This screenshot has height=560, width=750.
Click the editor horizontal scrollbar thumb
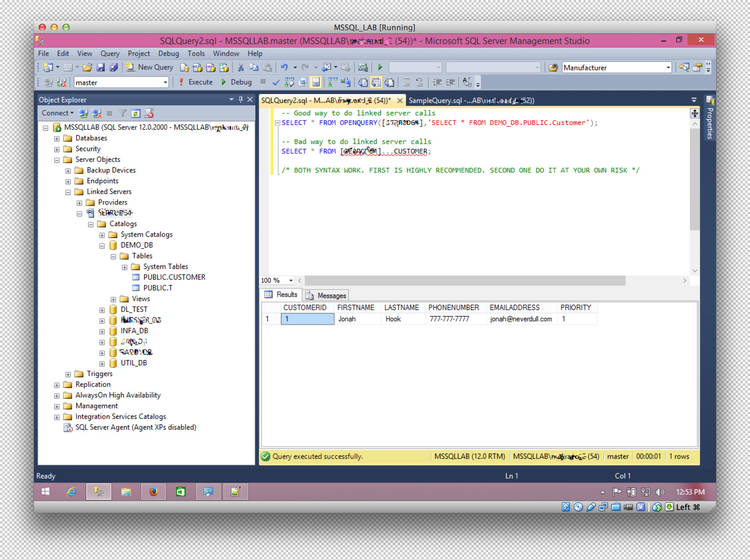click(465, 280)
